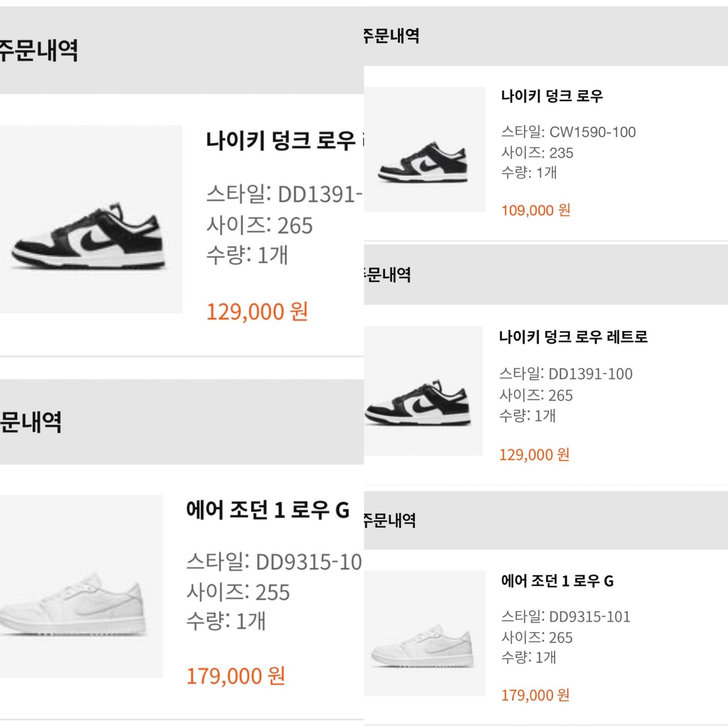Select the large 주문내역 header at the top left

coord(39,50)
